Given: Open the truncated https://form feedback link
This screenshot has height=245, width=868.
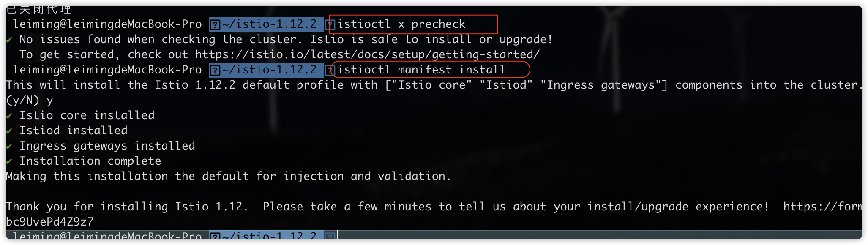Looking at the screenshot, I should (822, 207).
